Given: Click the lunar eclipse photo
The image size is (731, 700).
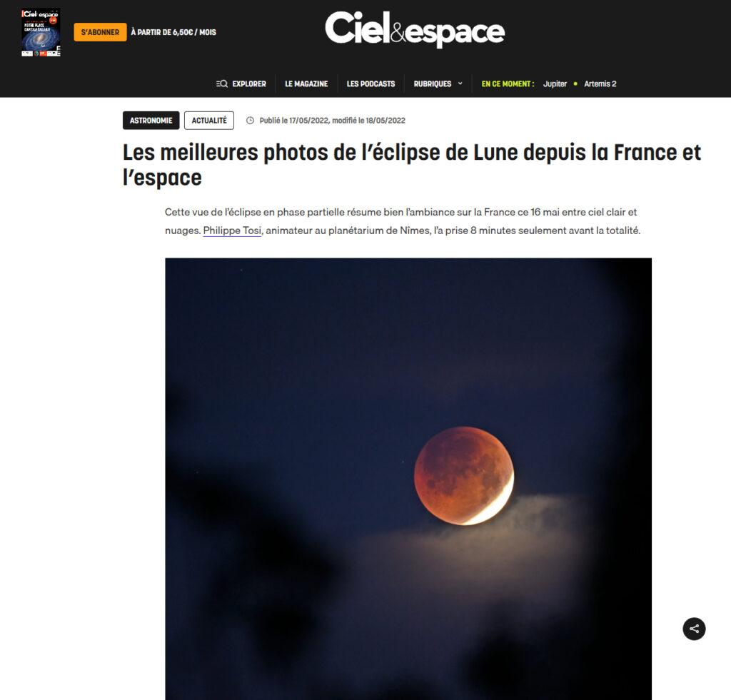Looking at the screenshot, I should pos(408,479).
